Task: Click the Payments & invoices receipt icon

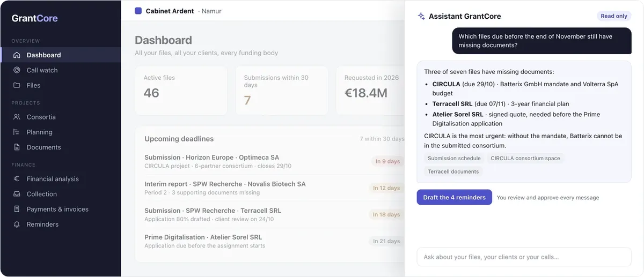Action: [x=17, y=209]
